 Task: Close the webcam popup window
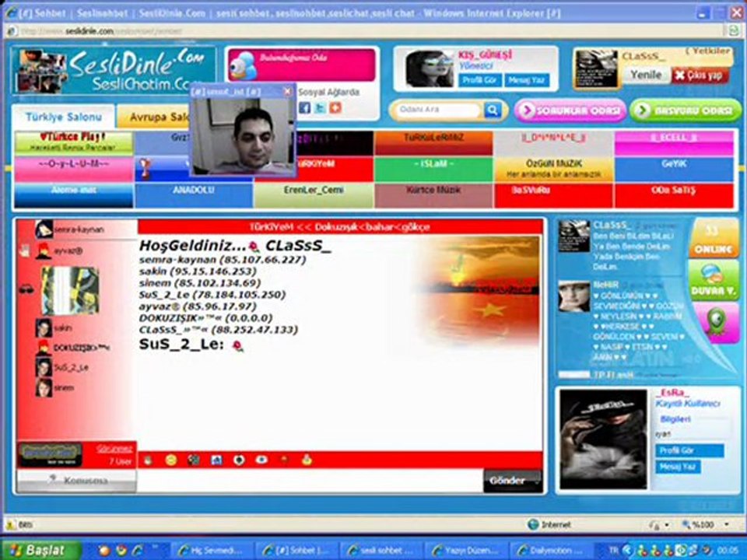point(287,92)
